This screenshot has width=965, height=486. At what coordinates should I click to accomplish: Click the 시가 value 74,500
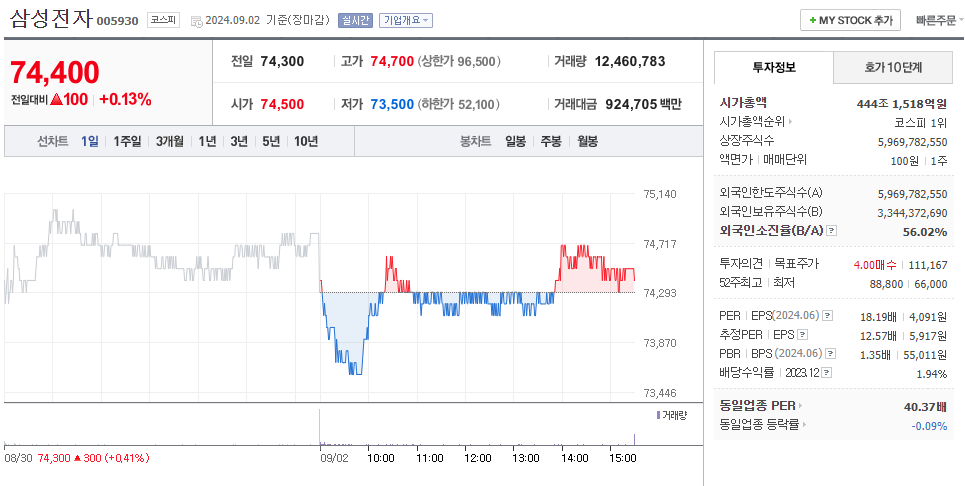pyautogui.click(x=282, y=104)
